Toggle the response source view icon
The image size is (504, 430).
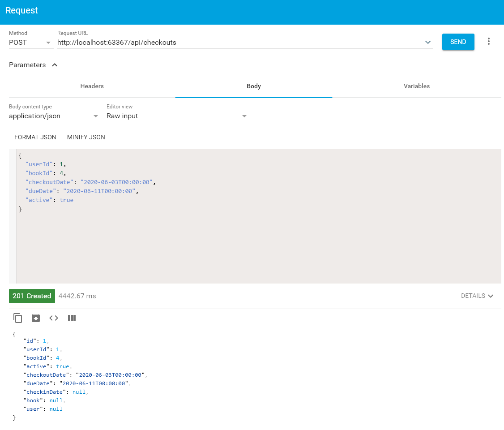(54, 318)
